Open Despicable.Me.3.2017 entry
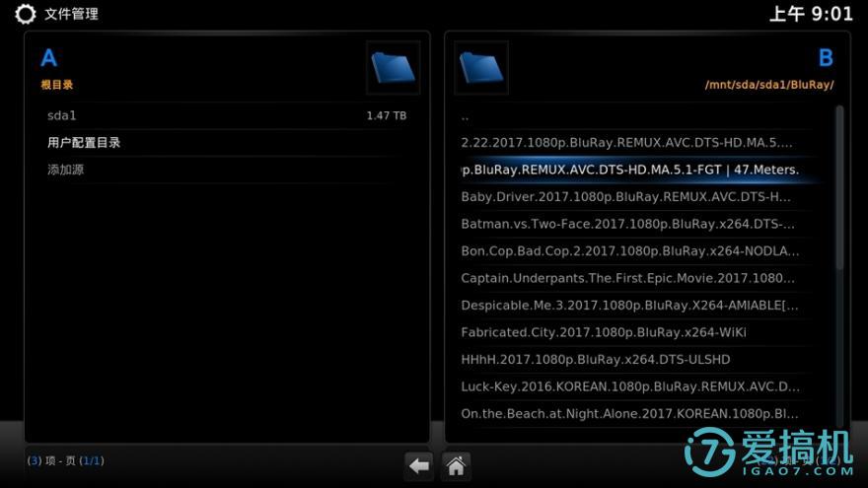This screenshot has width=868, height=488. 631,306
